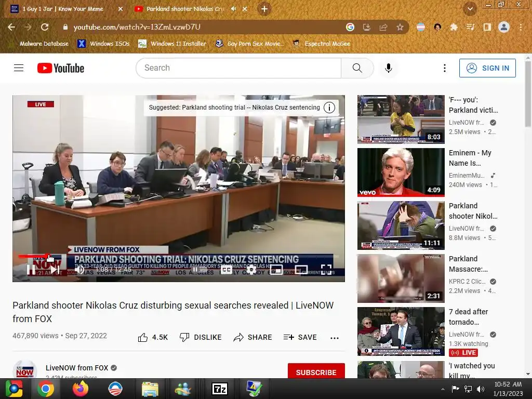Install app icon in address bar
This screenshot has height=399, width=532.
pos(366,27)
